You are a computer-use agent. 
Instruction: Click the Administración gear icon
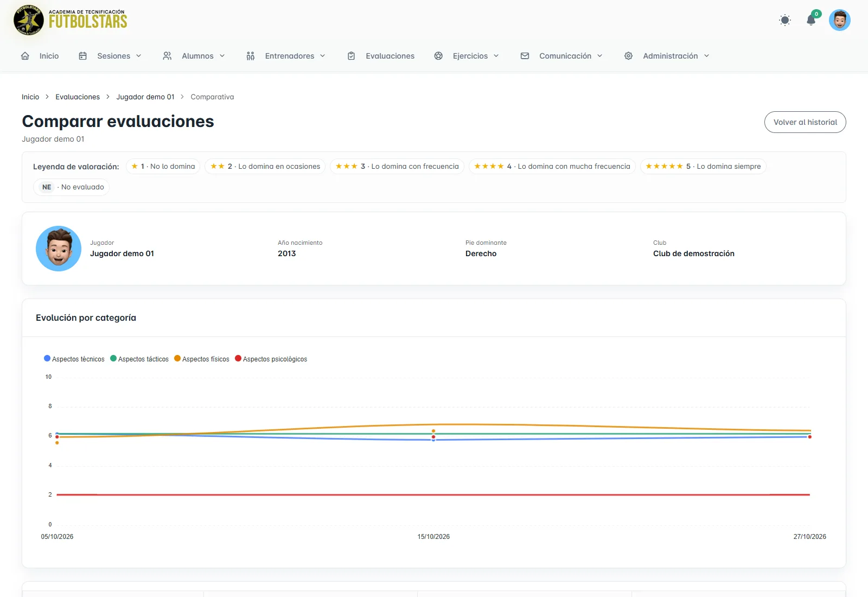[628, 56]
